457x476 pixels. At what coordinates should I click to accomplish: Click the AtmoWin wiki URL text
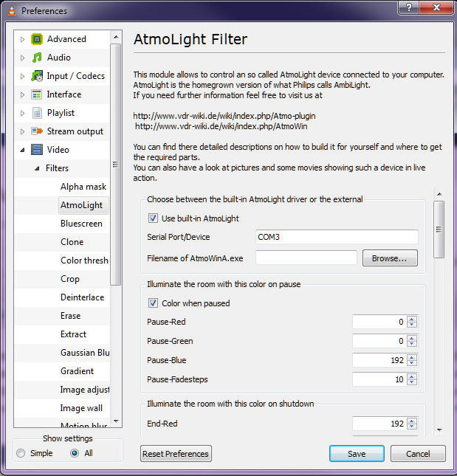pos(221,126)
